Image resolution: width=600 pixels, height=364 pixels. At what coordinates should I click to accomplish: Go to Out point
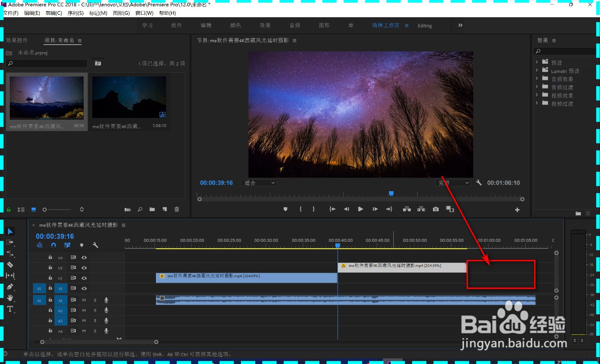click(389, 209)
